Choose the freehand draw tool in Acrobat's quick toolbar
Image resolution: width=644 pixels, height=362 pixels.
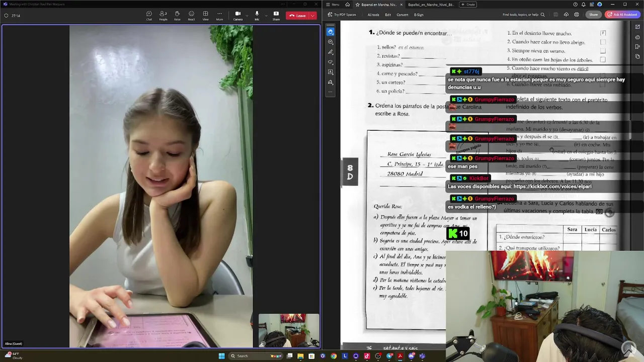click(x=330, y=62)
